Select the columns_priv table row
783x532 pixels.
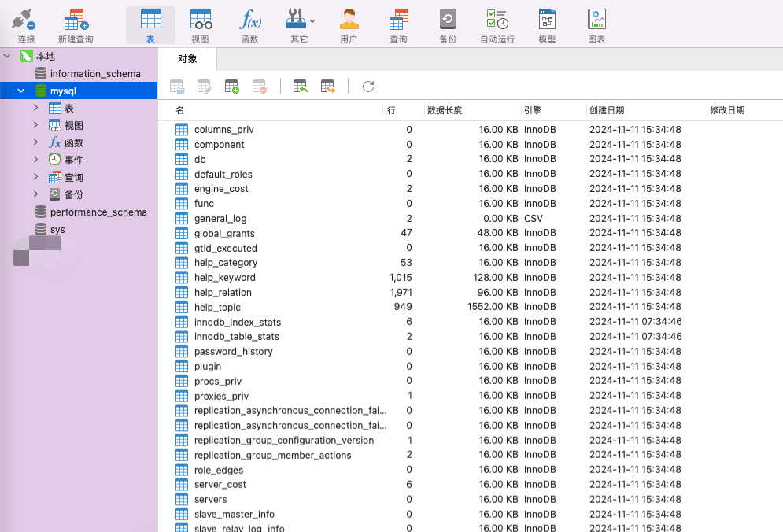coord(471,129)
